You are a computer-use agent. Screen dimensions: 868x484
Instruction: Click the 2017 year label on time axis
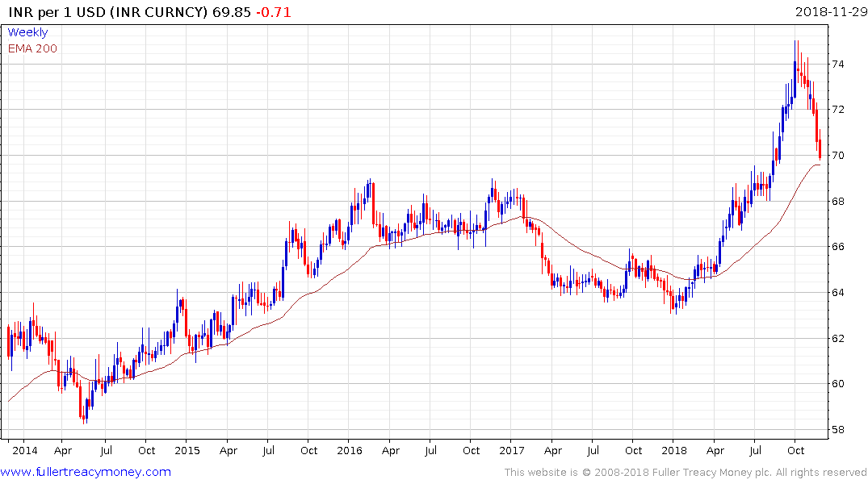tap(511, 450)
